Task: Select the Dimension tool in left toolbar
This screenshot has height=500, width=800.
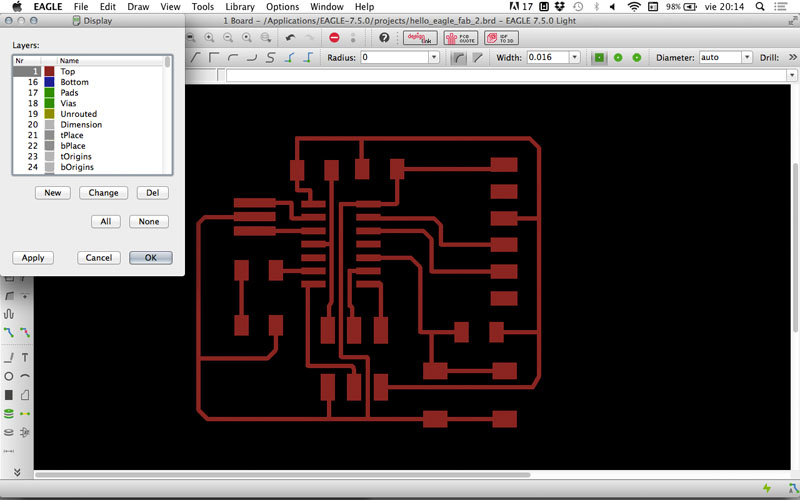Action: (x=9, y=451)
